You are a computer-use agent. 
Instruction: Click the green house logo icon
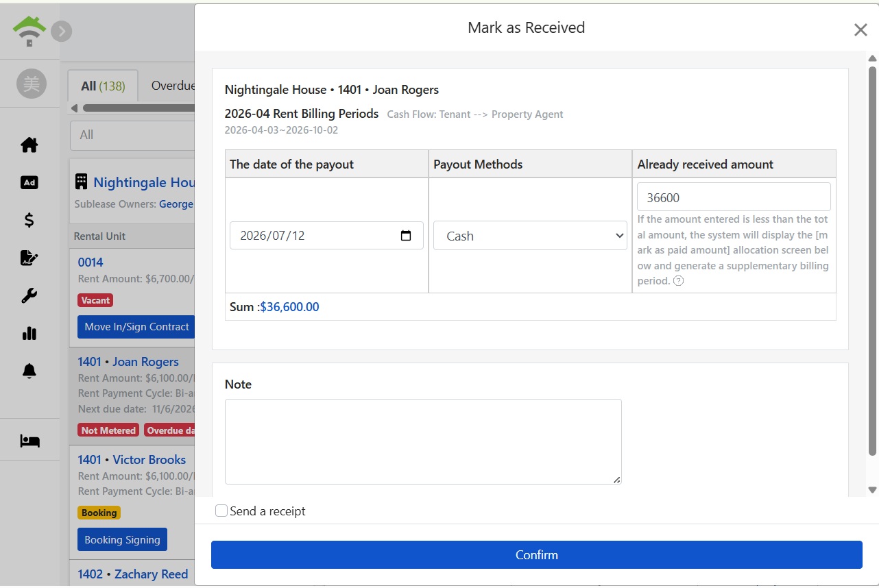click(29, 32)
